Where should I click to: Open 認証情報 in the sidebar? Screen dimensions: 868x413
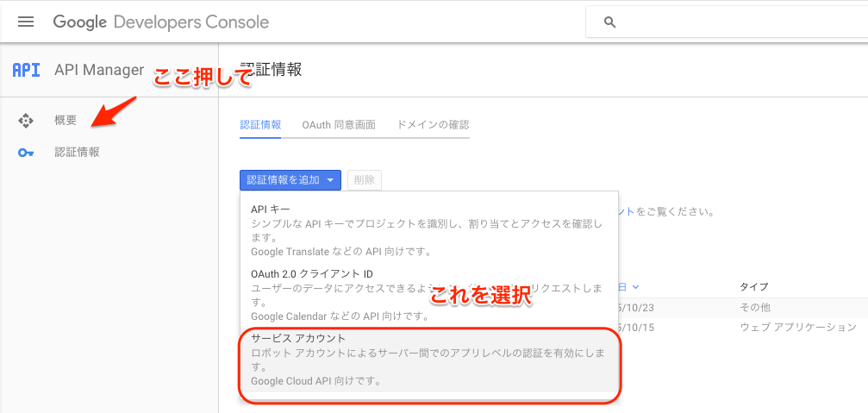[77, 153]
